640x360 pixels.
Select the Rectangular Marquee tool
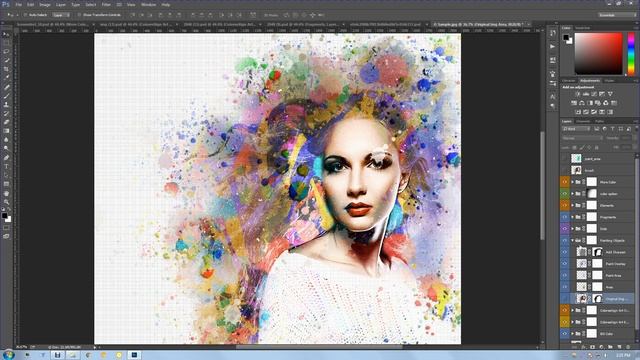6,43
